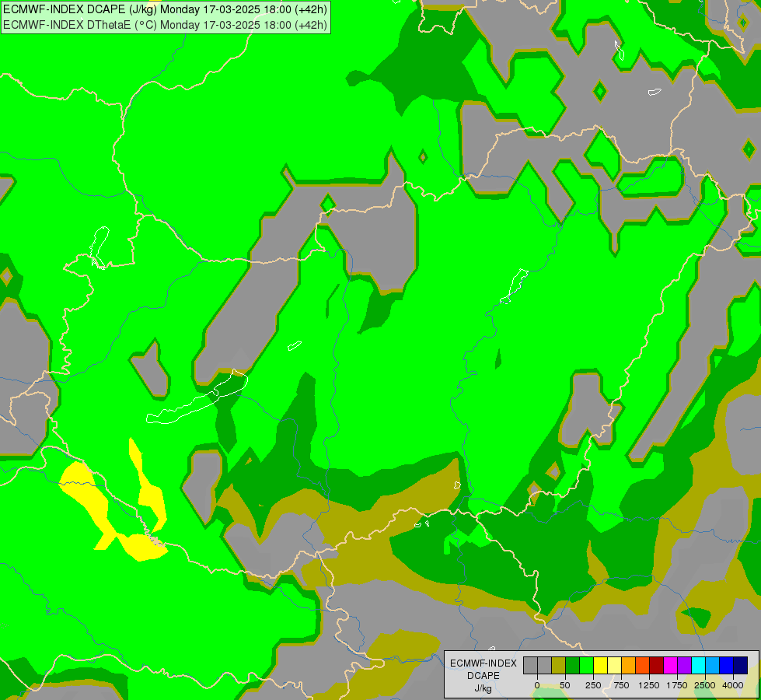This screenshot has width=761, height=700.
Task: Click the navy legend swatch after 4000
Action: pos(741,666)
